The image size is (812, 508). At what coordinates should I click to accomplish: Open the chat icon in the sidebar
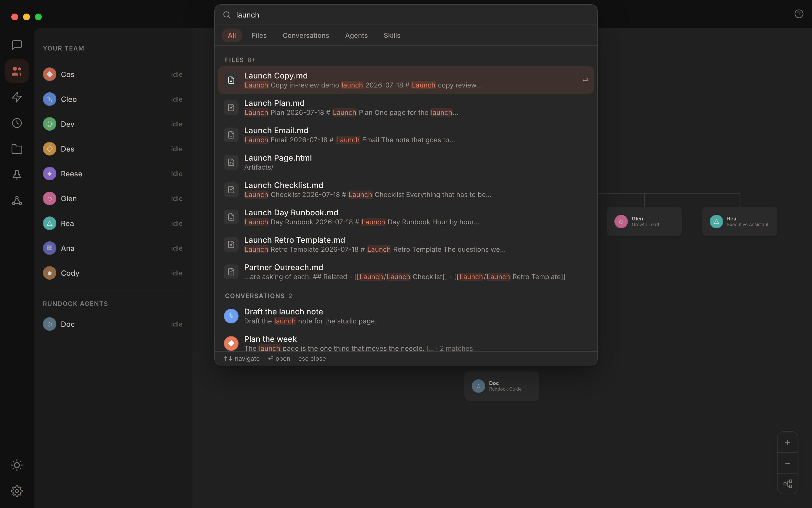(x=17, y=45)
